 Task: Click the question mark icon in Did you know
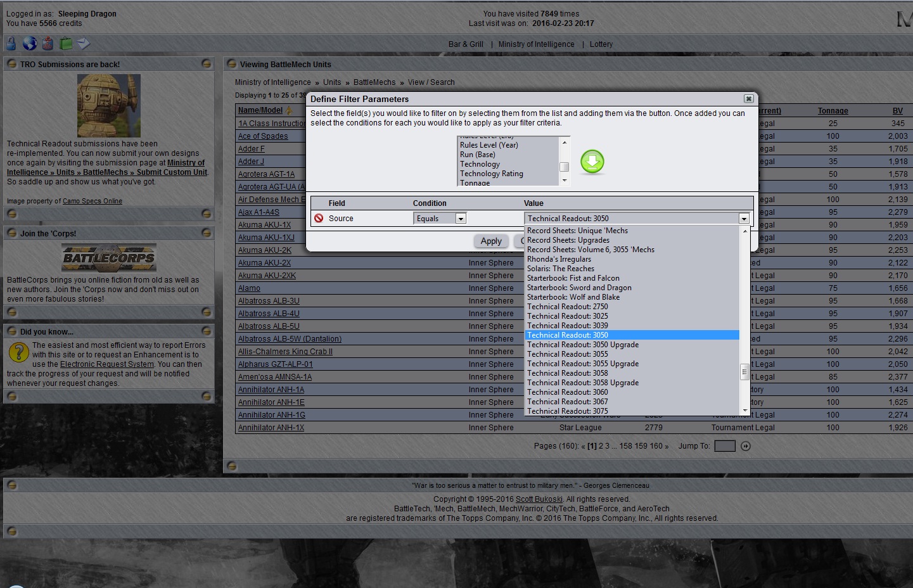[18, 352]
